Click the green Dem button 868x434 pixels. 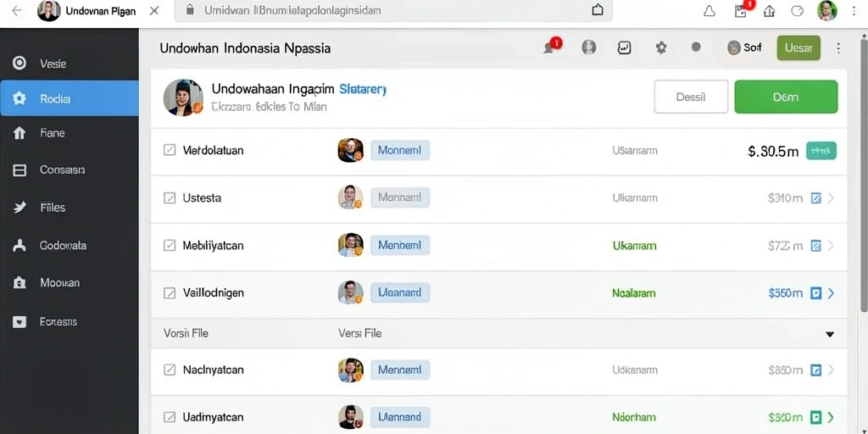pos(786,97)
